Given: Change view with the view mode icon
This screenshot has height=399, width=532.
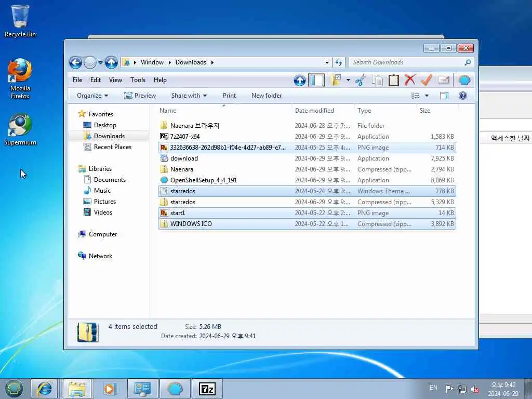Looking at the screenshot, I should point(416,96).
